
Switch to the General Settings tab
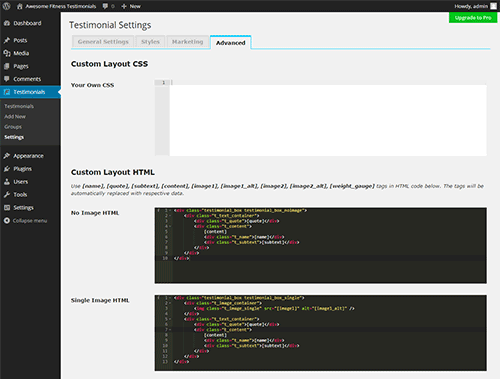(103, 42)
